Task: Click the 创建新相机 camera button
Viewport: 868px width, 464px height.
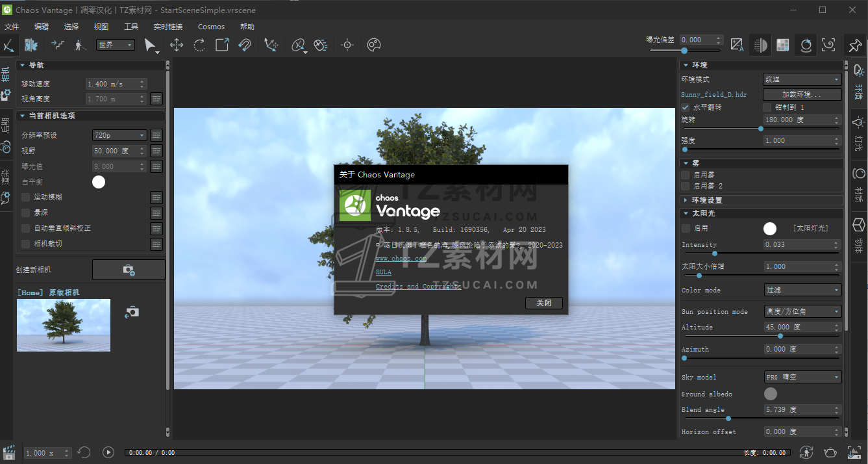Action: click(129, 270)
